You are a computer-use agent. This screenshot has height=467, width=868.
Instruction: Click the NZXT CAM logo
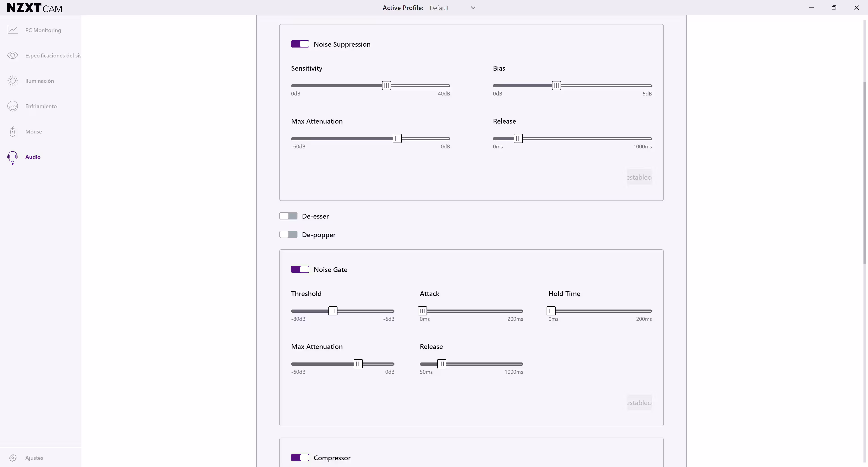coord(34,7)
